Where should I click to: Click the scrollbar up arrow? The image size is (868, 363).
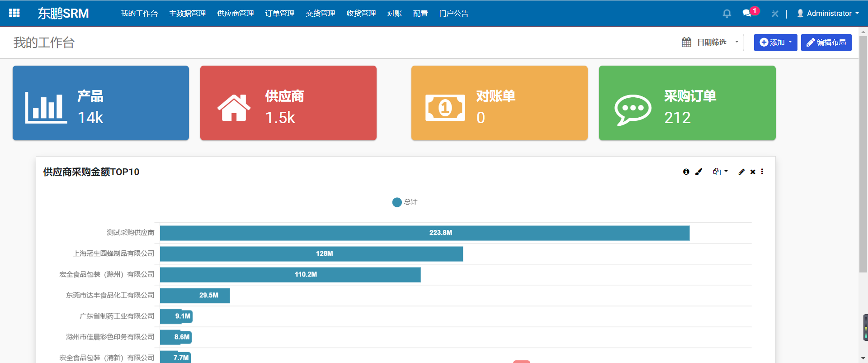863,32
